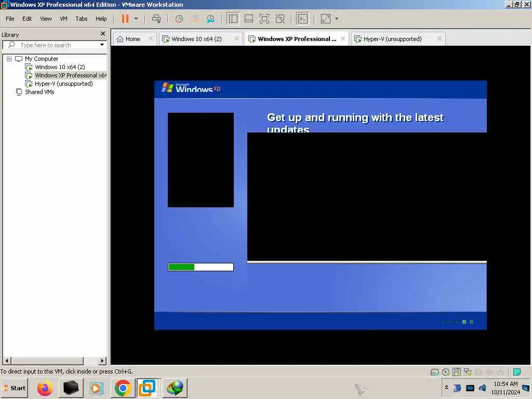
Task: Click the VMware Workstation taskbar button
Action: pyautogui.click(x=147, y=388)
